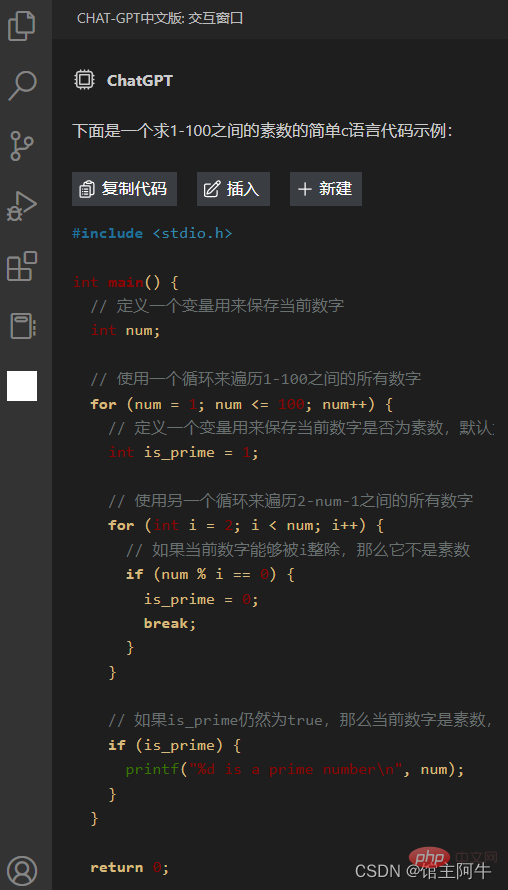Click the return 0; line
Viewport: 508px width, 890px height.
pos(129,867)
